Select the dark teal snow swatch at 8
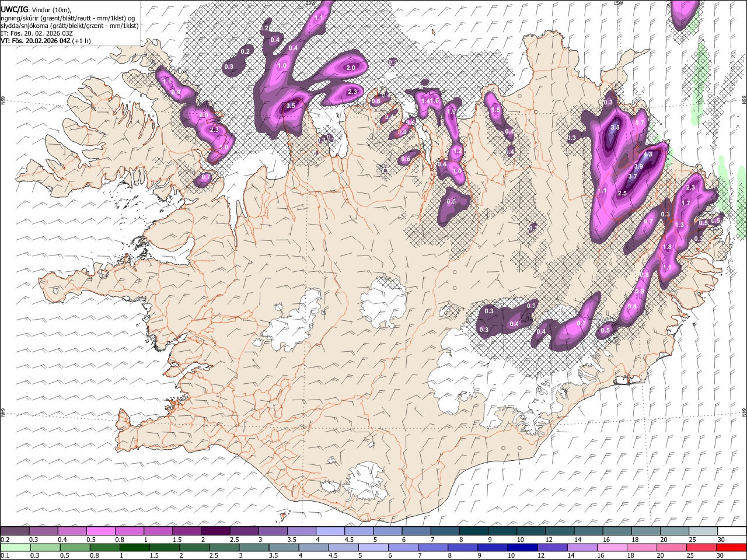Viewport: 747px width, 560px height. click(473, 531)
